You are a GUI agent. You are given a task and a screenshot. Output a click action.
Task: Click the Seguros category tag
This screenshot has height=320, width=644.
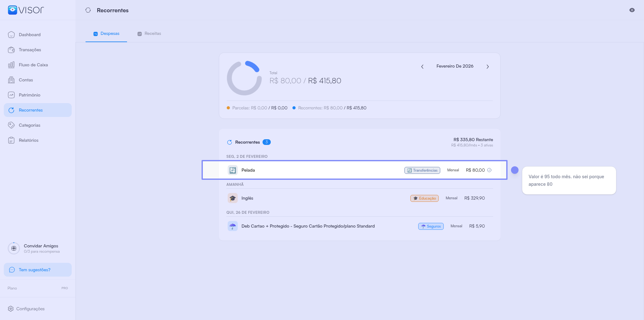(430, 226)
